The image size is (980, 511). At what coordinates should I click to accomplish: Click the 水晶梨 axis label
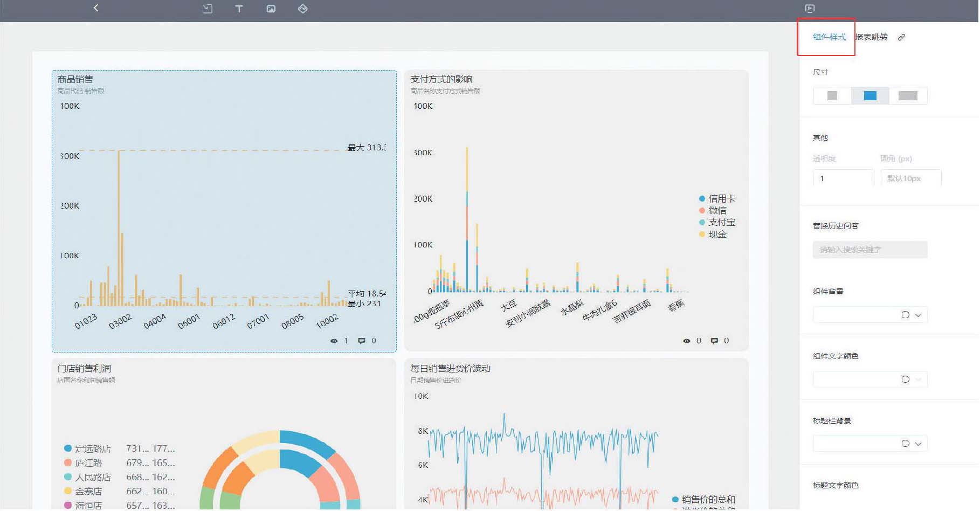pos(572,307)
